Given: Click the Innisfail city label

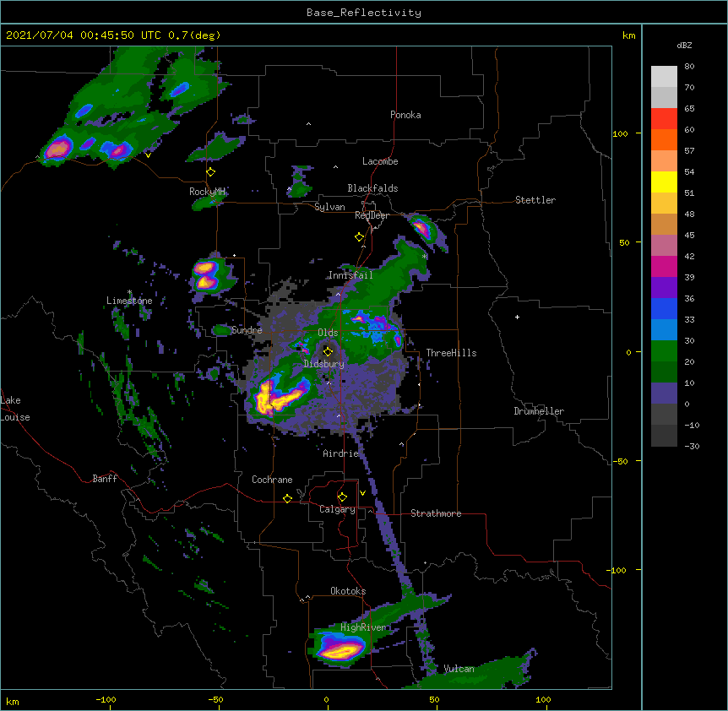Looking at the screenshot, I should [350, 275].
